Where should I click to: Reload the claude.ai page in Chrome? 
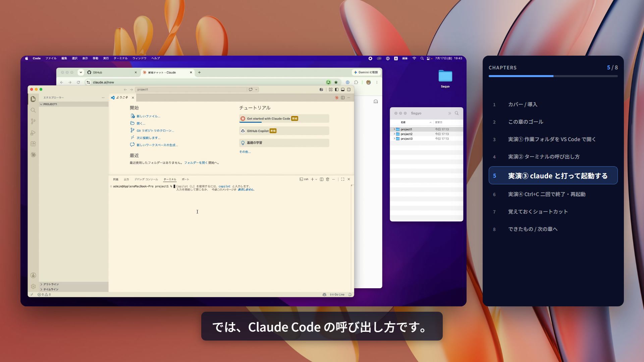[x=78, y=82]
